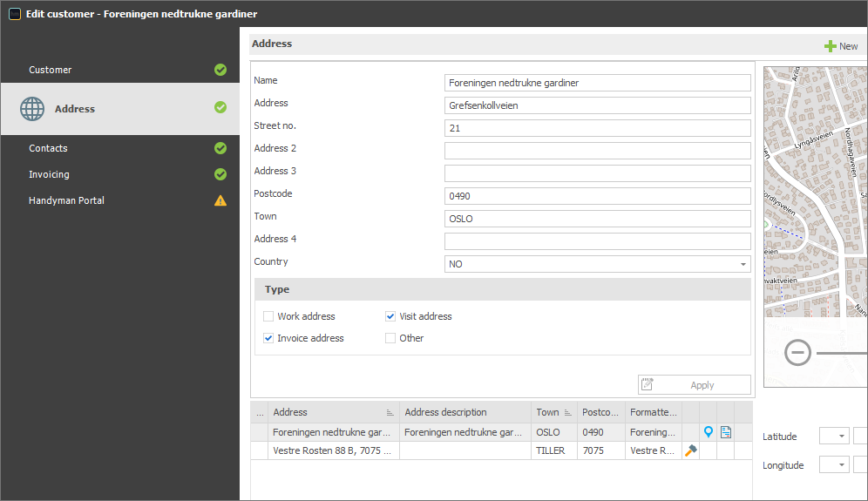
Task: Click the blue map pin icon in first row
Action: point(708,432)
